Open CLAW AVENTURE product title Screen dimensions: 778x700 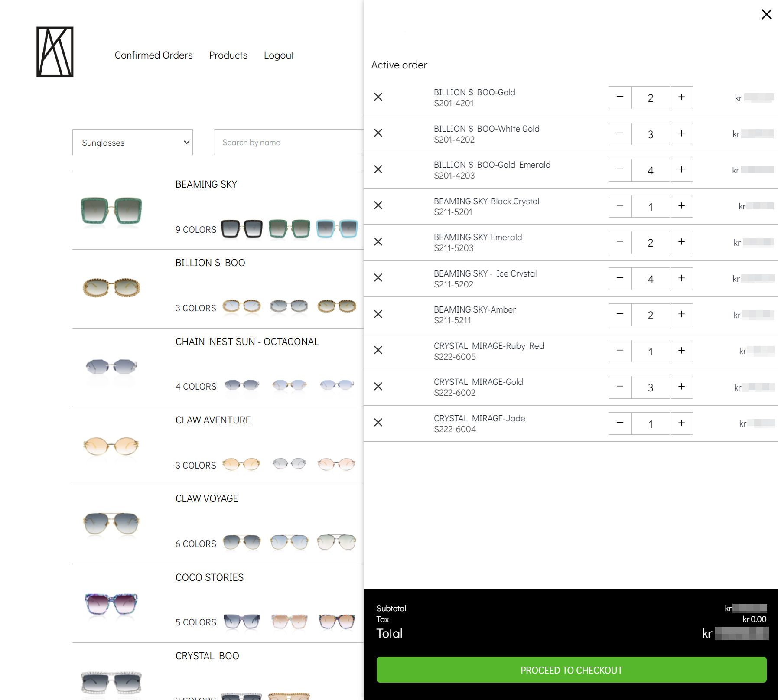(x=213, y=420)
